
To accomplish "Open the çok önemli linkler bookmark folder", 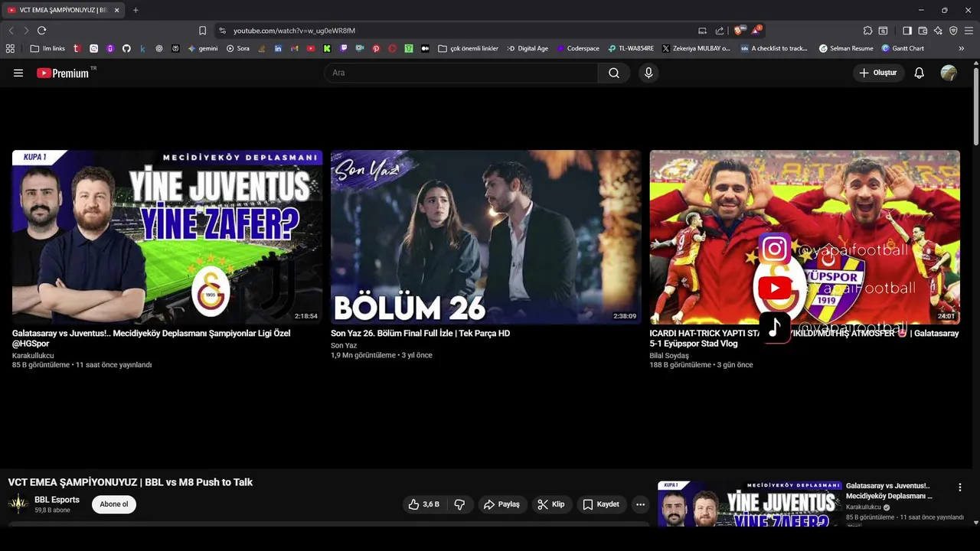I will 469,48.
